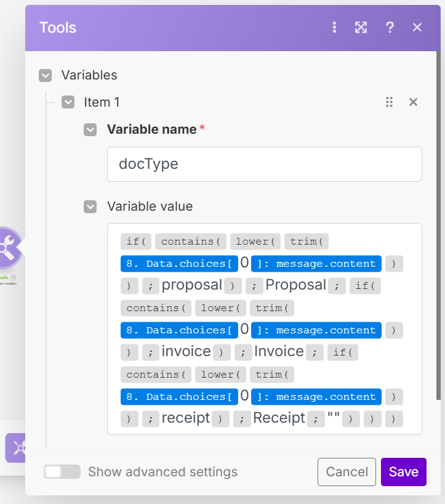Image resolution: width=445 pixels, height=504 pixels.
Task: Open the Tools dialog three-dot options menu
Action: coord(334,27)
